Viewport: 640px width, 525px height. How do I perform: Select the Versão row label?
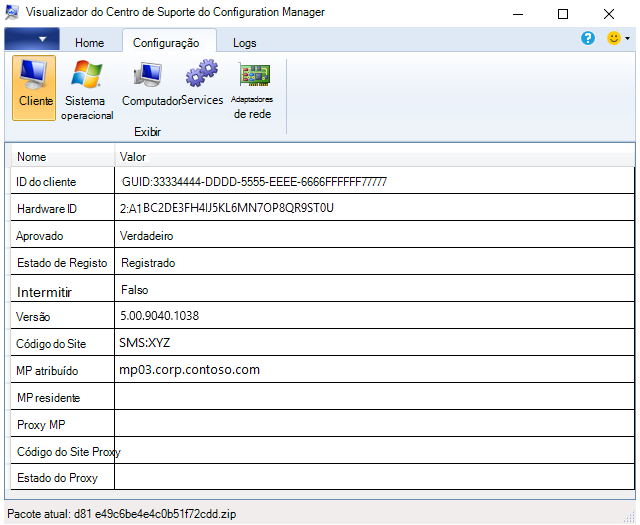(x=33, y=317)
